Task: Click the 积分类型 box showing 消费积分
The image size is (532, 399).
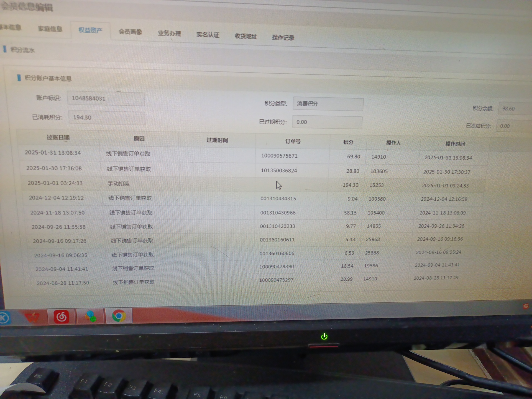Action: 328,104
